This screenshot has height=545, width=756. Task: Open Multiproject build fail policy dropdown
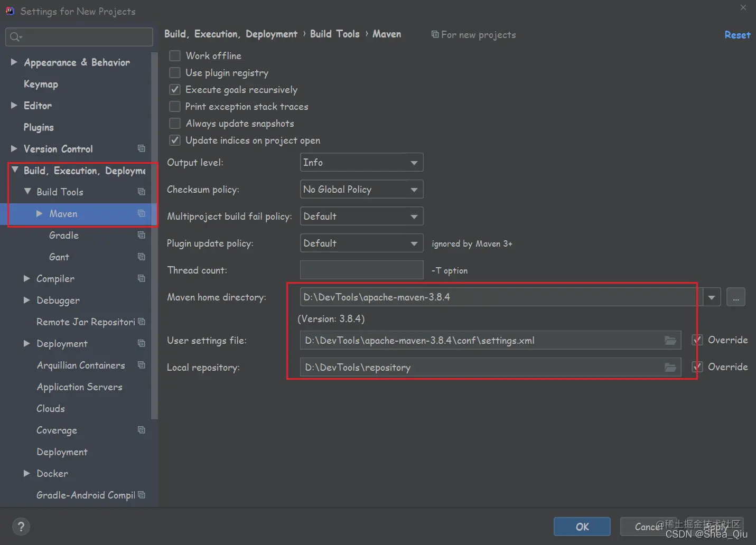(x=362, y=217)
